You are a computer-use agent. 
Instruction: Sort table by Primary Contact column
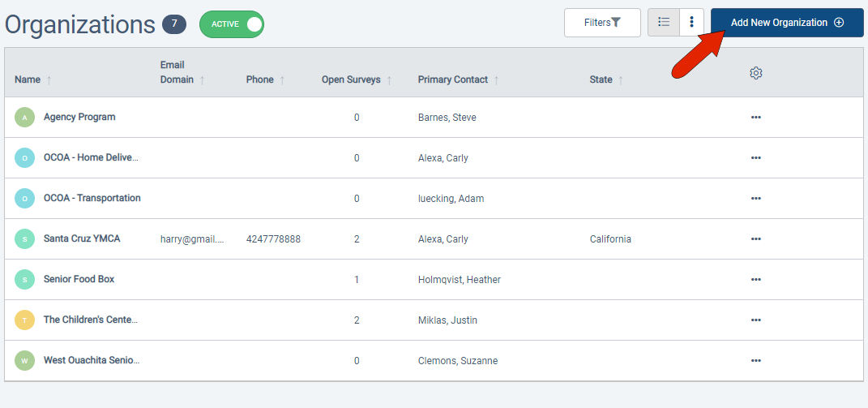(453, 79)
